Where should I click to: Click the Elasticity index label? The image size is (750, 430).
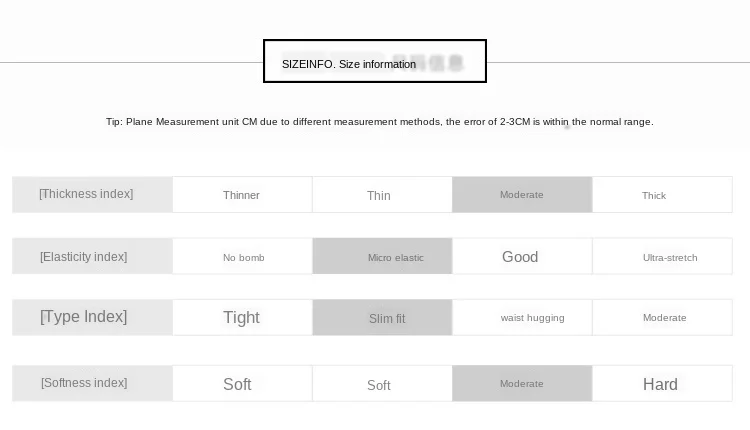coord(92,256)
